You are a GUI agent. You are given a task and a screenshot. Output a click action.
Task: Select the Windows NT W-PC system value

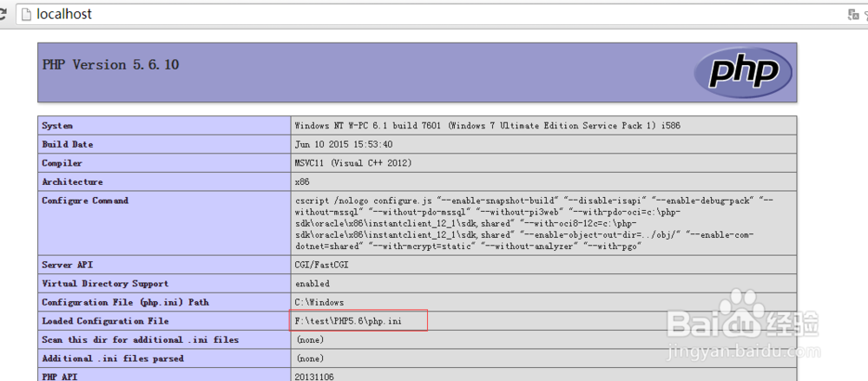coord(488,126)
